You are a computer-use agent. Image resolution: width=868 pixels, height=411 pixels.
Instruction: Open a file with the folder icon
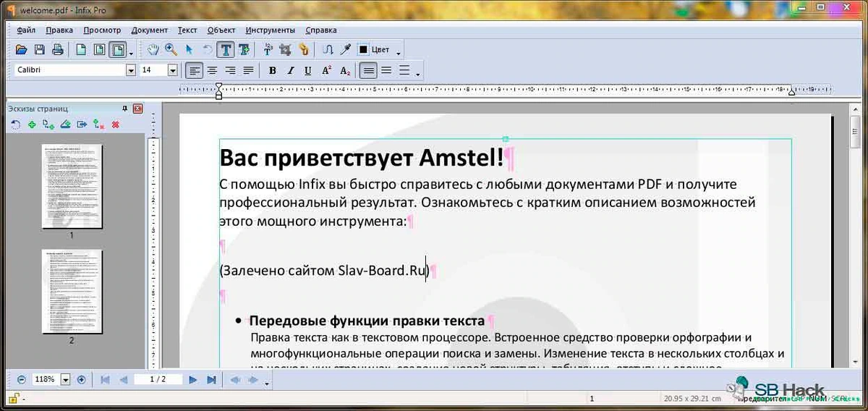tap(22, 50)
